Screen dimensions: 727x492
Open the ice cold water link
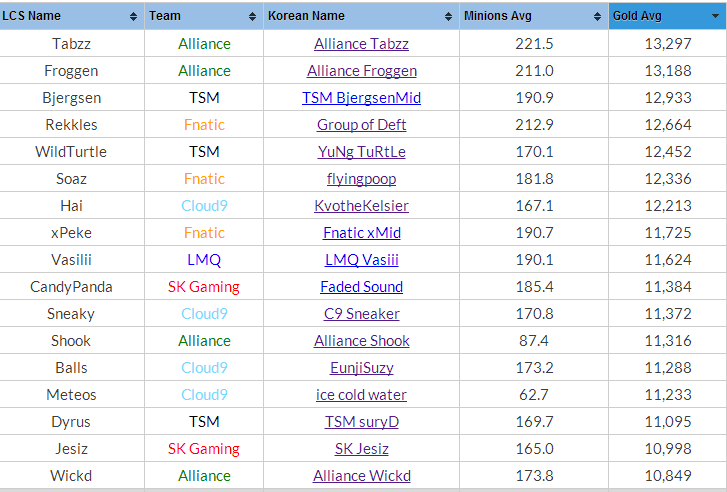361,395
